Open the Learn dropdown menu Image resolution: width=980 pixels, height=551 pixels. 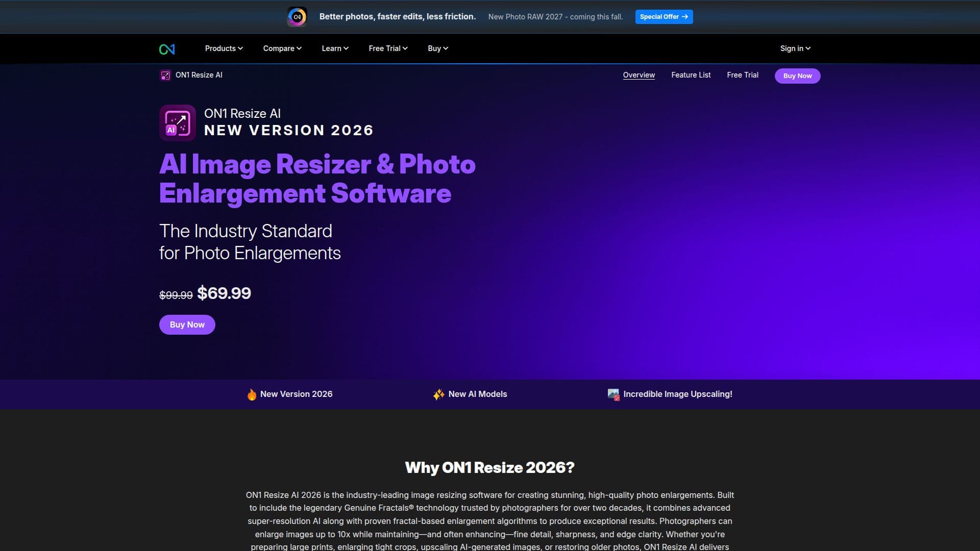[335, 48]
